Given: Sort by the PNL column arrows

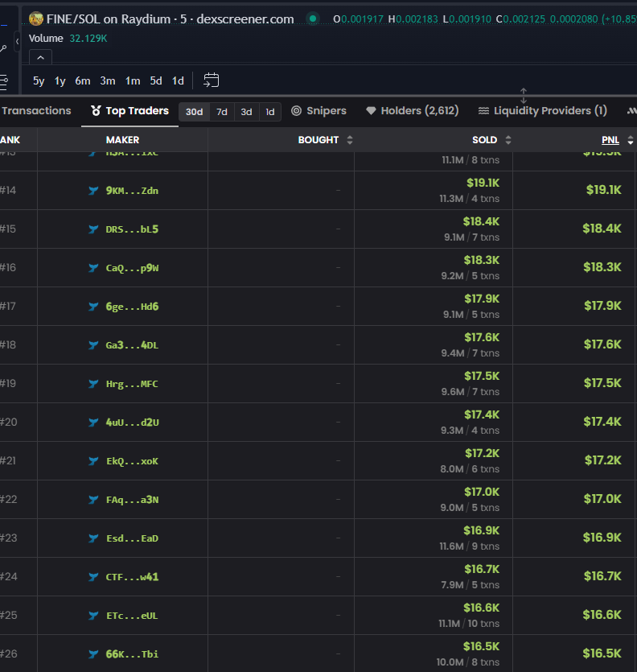Looking at the screenshot, I should pyautogui.click(x=630, y=140).
